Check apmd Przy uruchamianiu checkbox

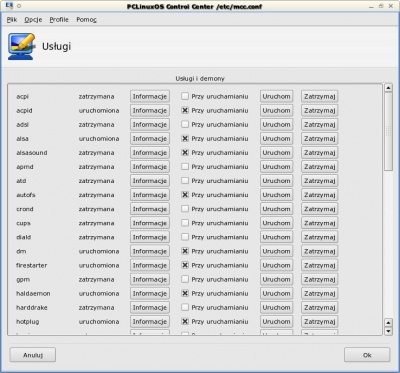pyautogui.click(x=185, y=167)
